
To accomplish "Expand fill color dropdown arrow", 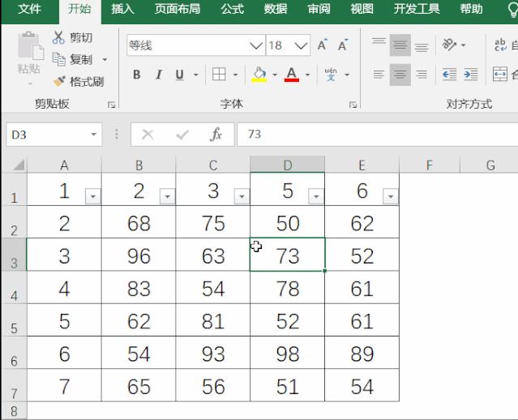I will pyautogui.click(x=275, y=75).
